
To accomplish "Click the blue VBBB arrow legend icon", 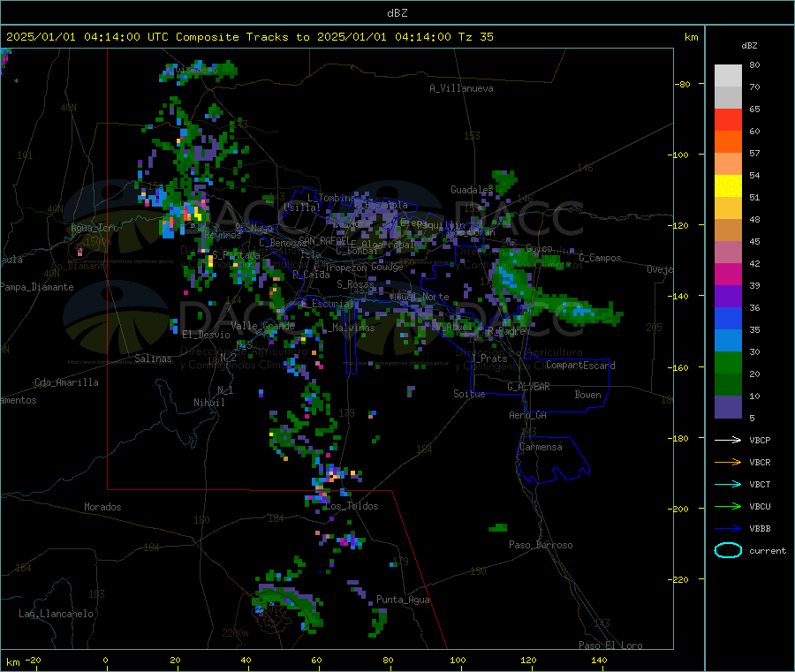I will point(728,529).
